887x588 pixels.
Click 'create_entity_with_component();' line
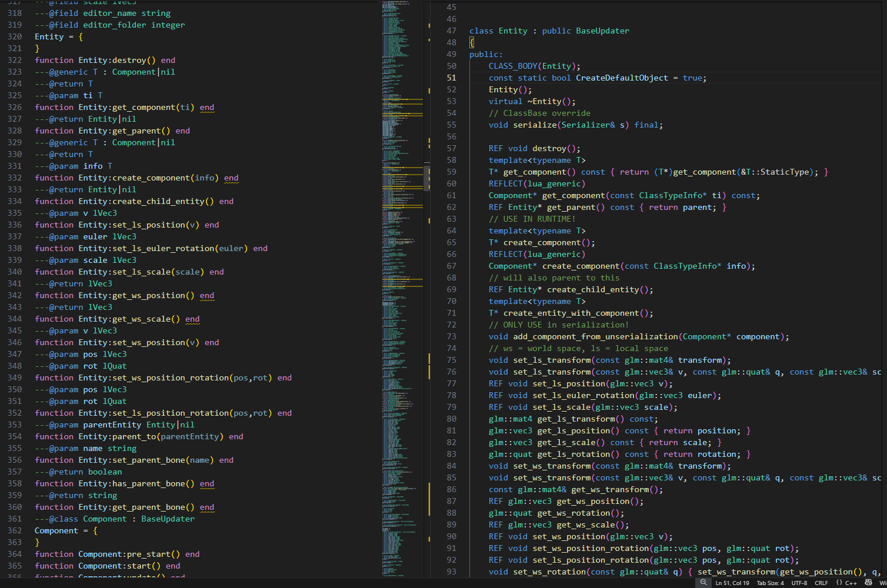point(571,313)
